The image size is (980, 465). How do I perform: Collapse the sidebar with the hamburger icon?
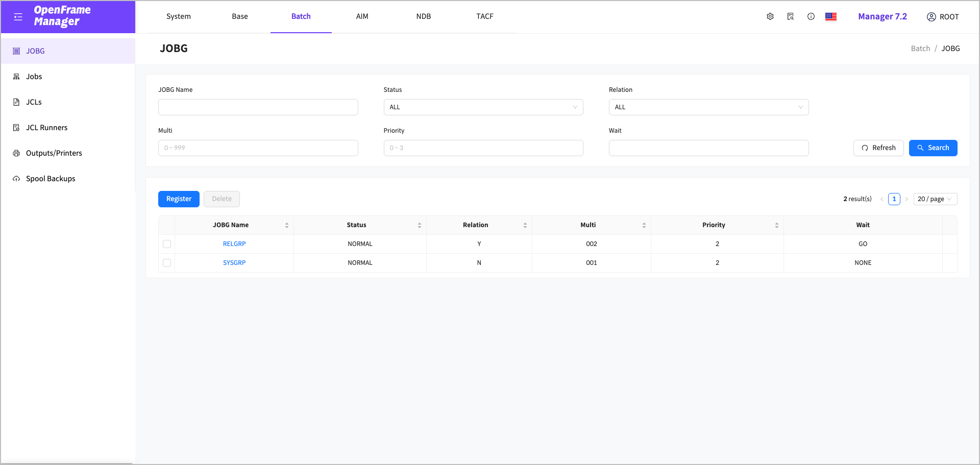coord(18,17)
